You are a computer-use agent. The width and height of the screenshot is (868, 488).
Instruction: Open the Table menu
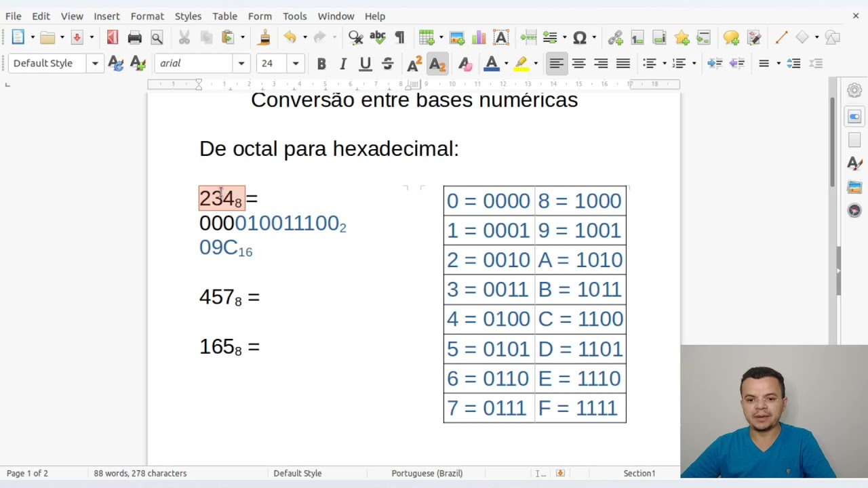tap(224, 16)
